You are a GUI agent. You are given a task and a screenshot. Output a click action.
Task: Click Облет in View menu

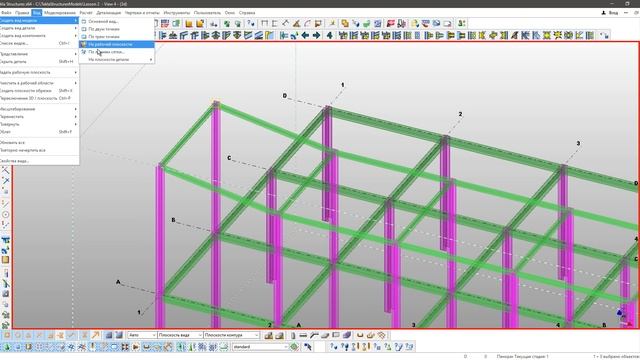[x=39, y=132]
